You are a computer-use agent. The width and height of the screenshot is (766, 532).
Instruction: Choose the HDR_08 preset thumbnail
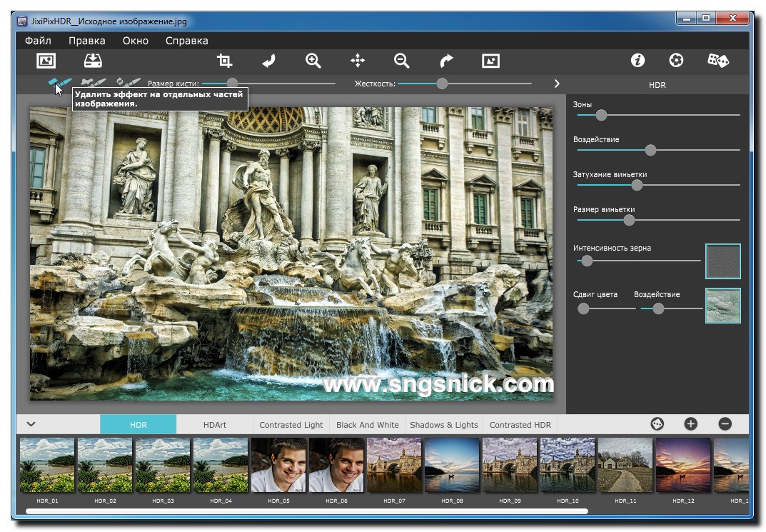[452, 465]
